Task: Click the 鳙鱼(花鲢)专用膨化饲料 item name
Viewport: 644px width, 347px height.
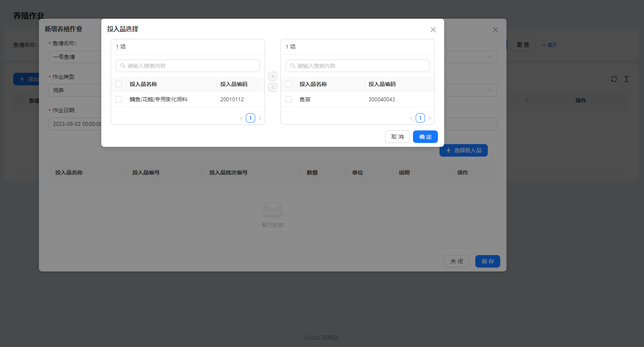Action: pyautogui.click(x=159, y=99)
